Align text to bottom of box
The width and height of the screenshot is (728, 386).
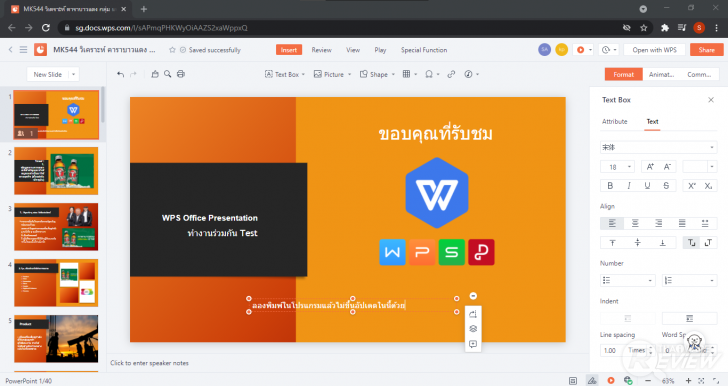[663, 242]
